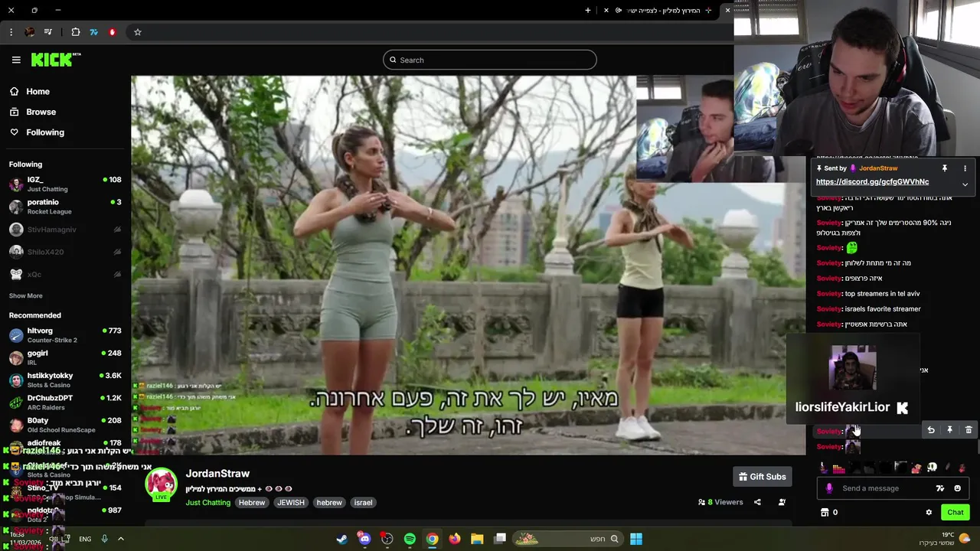The height and width of the screenshot is (551, 980).
Task: Click the skull emote in quick emotes
Action: click(932, 468)
